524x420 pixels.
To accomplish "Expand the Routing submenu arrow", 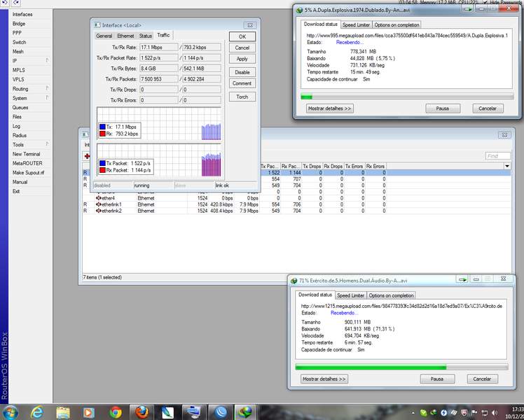I will [48, 88].
